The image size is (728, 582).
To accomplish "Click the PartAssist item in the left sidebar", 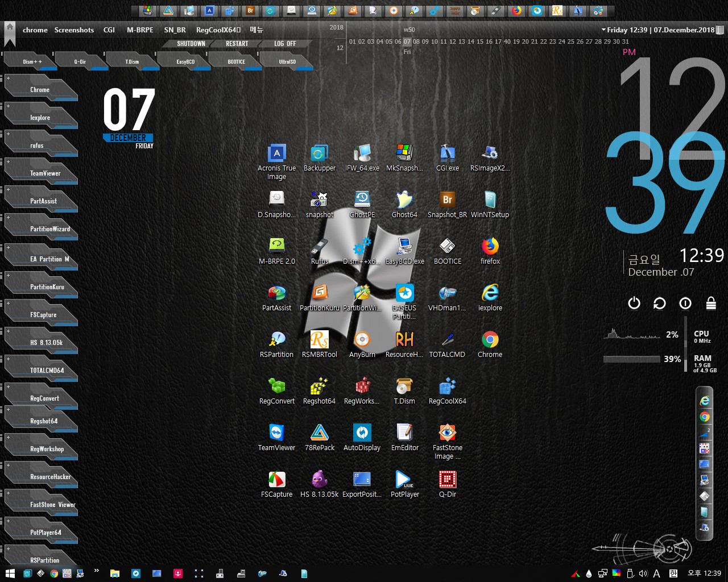I will point(41,199).
